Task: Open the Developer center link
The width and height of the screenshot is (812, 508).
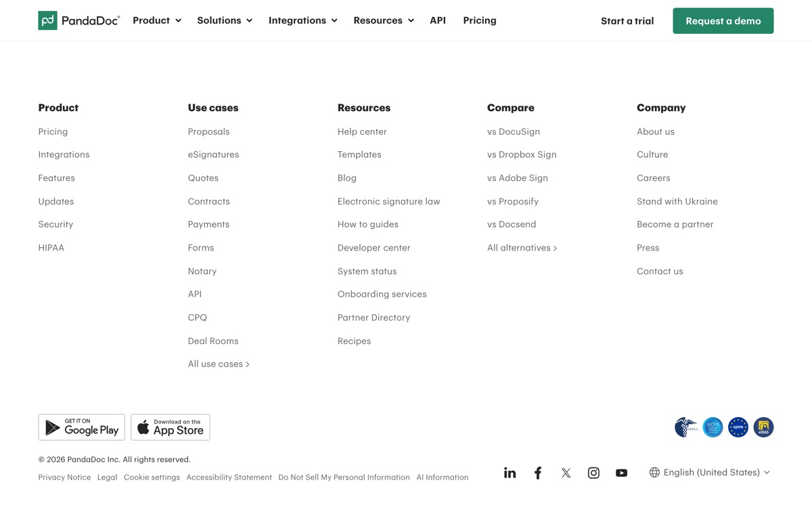Action: click(374, 248)
